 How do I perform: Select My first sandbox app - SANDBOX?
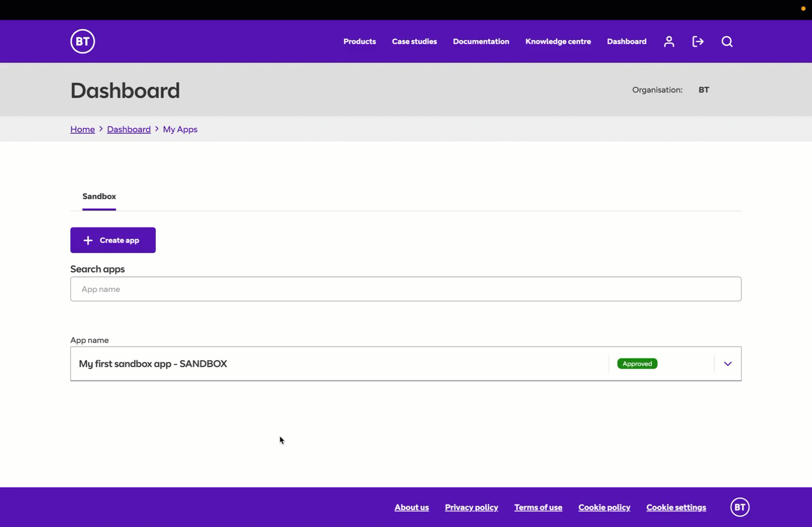(153, 364)
